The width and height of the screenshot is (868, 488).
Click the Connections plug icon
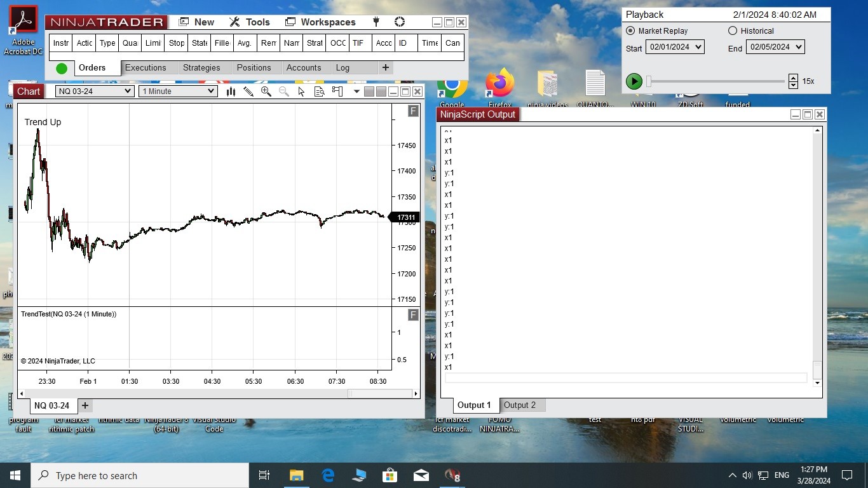coord(376,22)
